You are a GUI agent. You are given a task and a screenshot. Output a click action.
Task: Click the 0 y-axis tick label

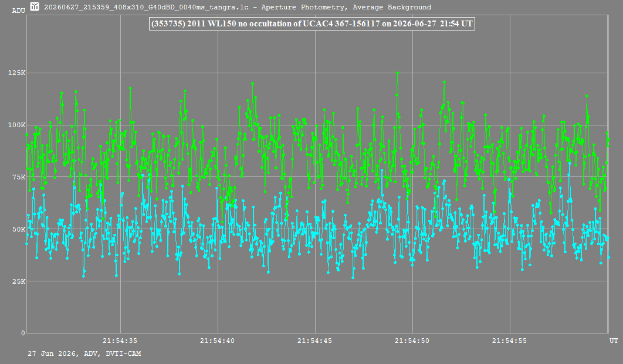pyautogui.click(x=23, y=334)
